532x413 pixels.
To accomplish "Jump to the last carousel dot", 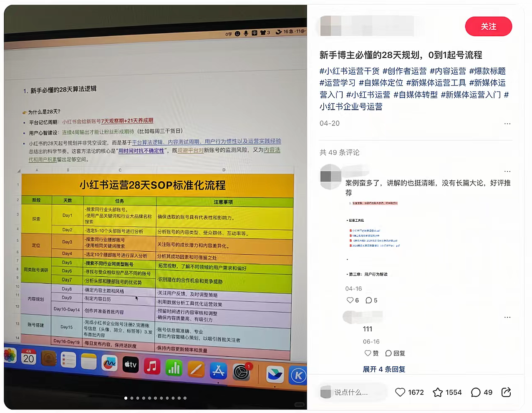I will [x=185, y=398].
